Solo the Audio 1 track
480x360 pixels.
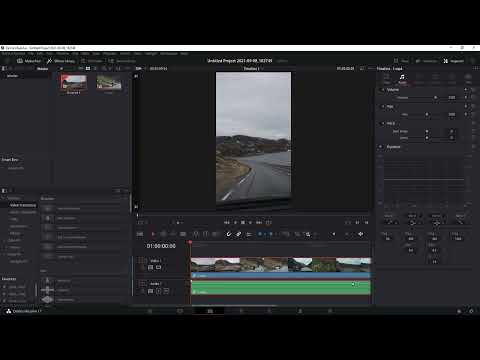[159, 291]
